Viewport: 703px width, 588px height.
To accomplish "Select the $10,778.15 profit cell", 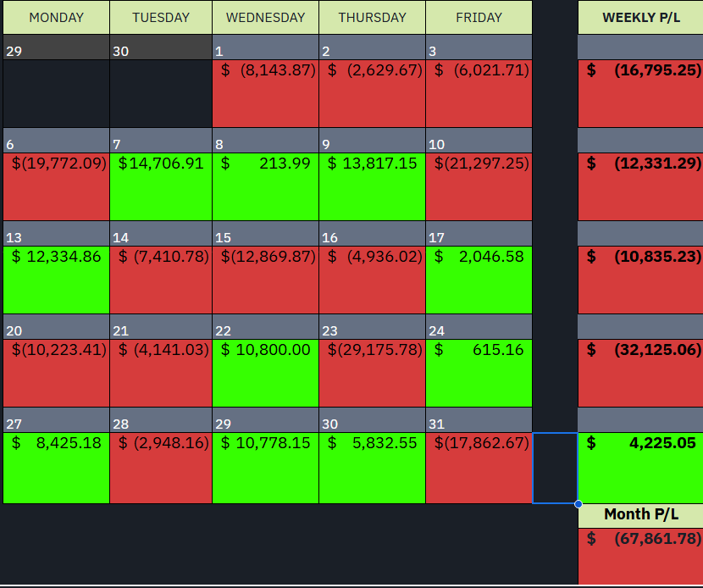I will [265, 468].
